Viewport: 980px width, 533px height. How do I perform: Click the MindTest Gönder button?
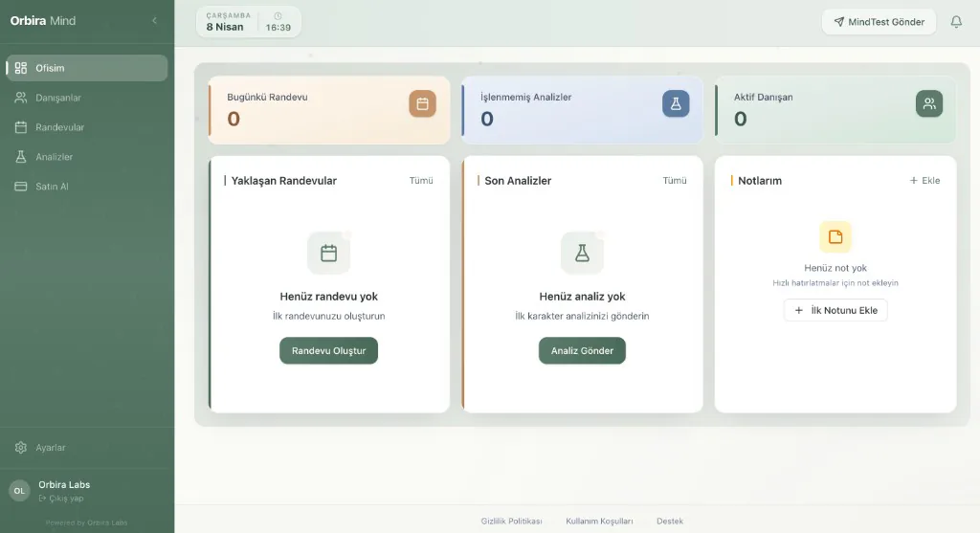[879, 22]
